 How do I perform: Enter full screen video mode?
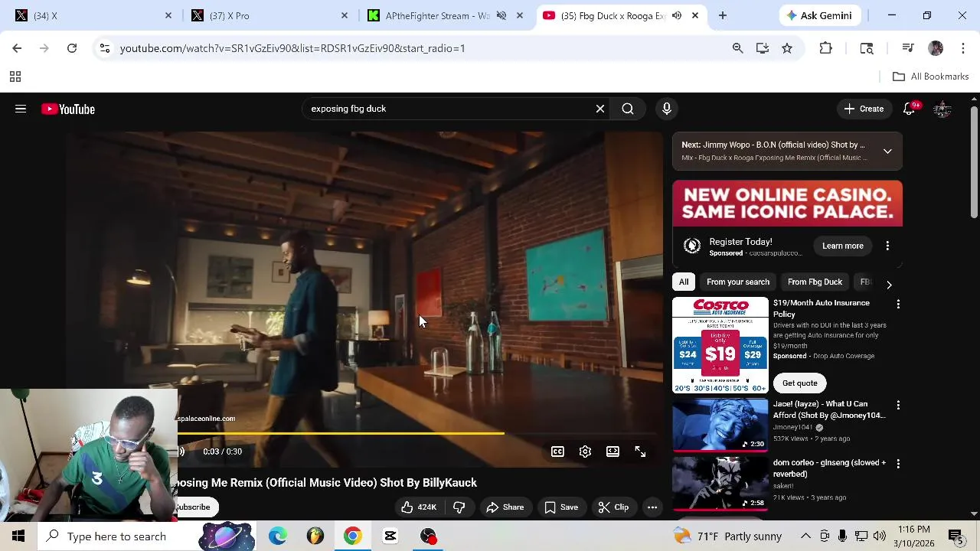click(x=640, y=452)
